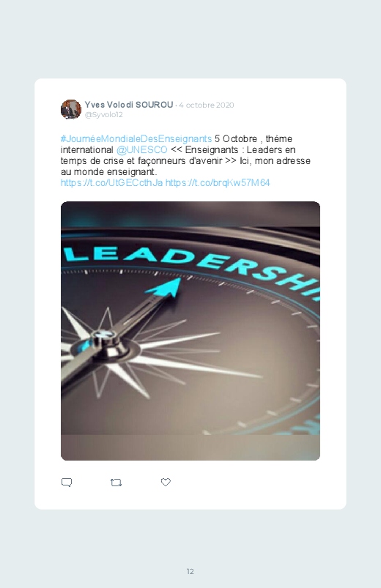This screenshot has width=381, height=588.
Task: Open the @UNESCO mention link
Action: 142,149
